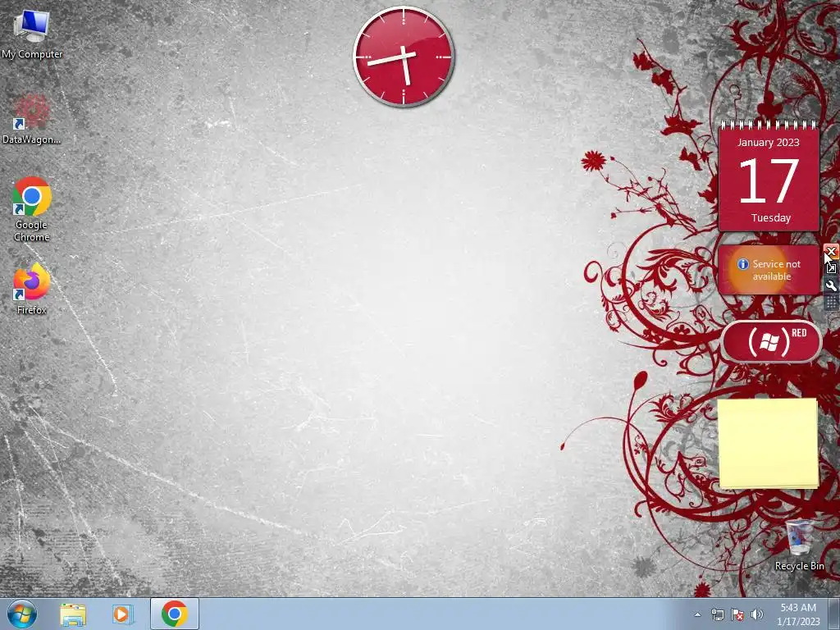Image resolution: width=840 pixels, height=630 pixels.
Task: Click the taskbar clock showing 5:43 AM
Action: pos(798,614)
